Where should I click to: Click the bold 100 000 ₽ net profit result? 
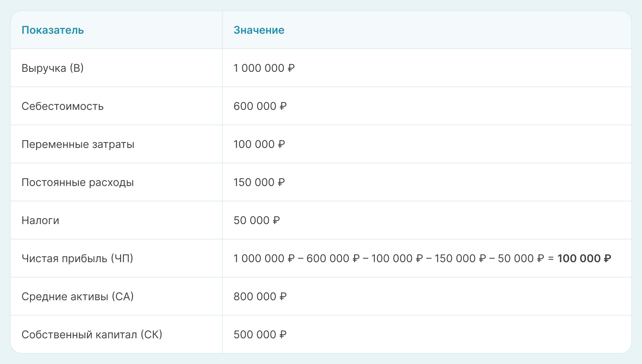pyautogui.click(x=584, y=258)
